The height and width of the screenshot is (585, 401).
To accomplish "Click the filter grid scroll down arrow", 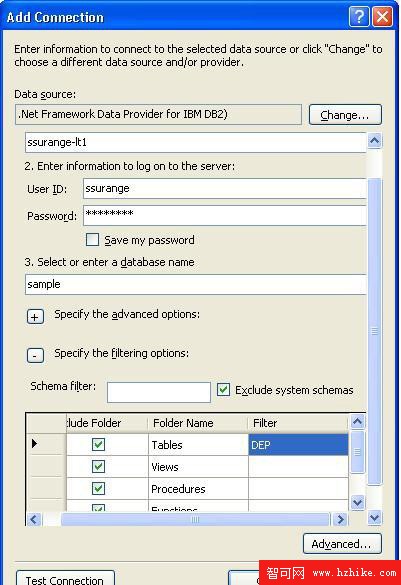I will (357, 502).
